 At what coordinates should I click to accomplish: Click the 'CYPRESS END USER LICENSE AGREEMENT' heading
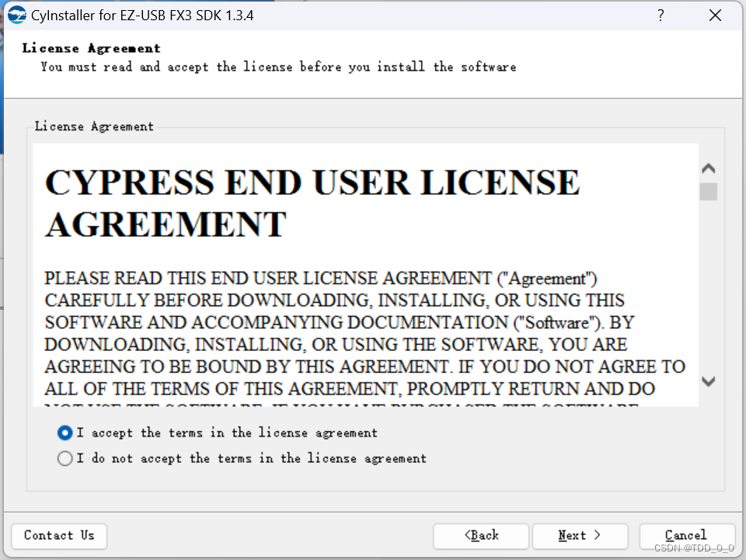312,203
